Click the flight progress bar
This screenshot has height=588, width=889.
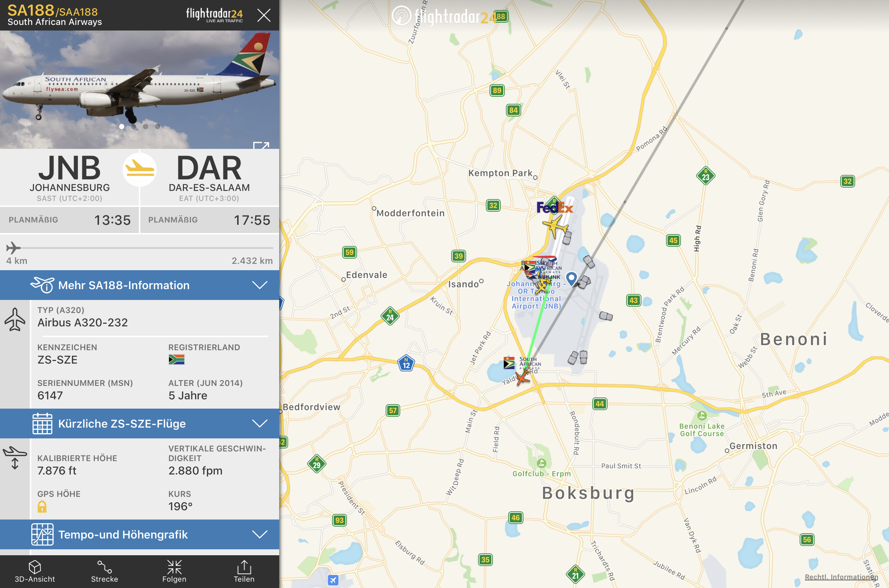pos(140,248)
